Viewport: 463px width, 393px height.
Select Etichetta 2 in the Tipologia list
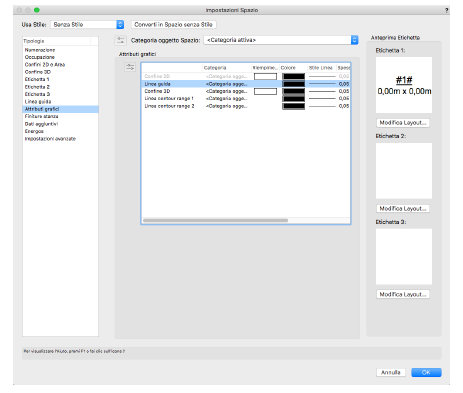click(x=60, y=87)
